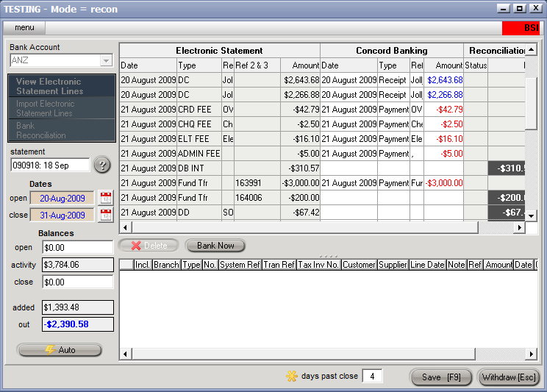The image size is (547, 392).
Task: Run Auto reconciliation button
Action: pos(60,350)
